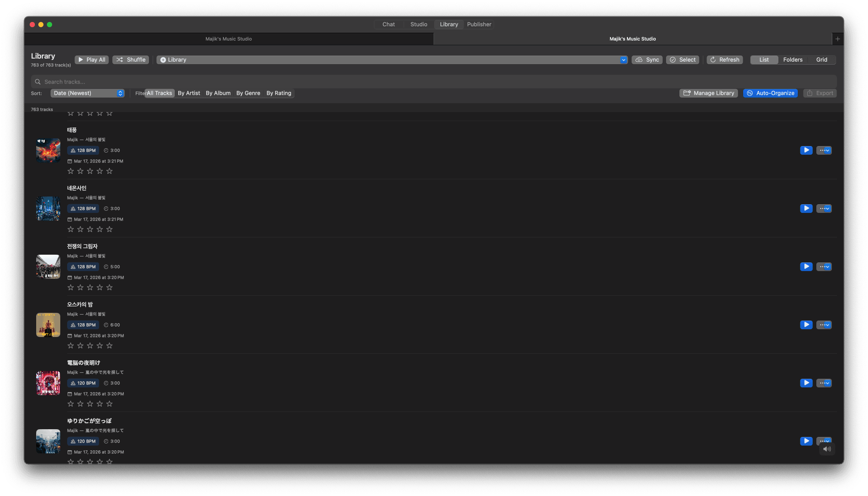The image size is (868, 496).
Task: Open the Publisher tab
Action: tap(479, 25)
